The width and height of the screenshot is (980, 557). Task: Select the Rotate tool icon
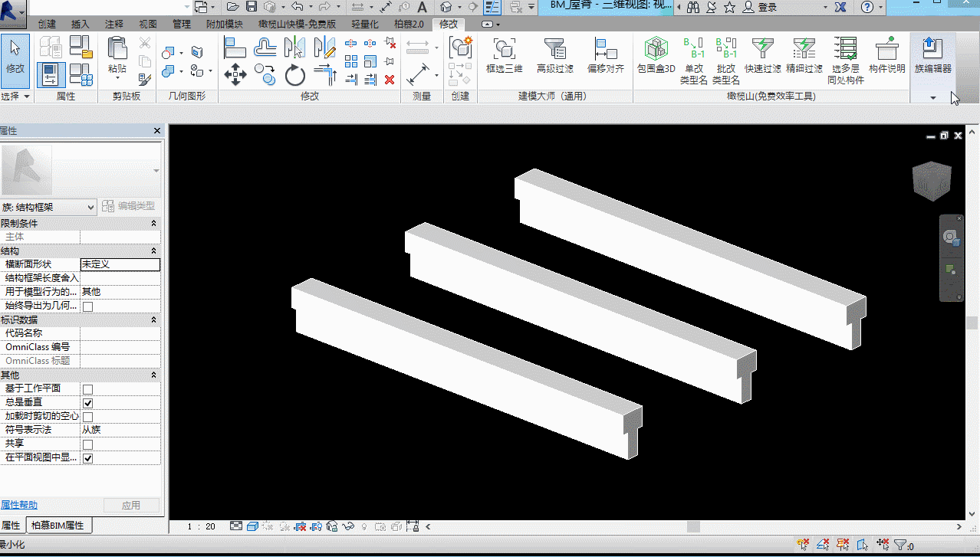[x=295, y=74]
